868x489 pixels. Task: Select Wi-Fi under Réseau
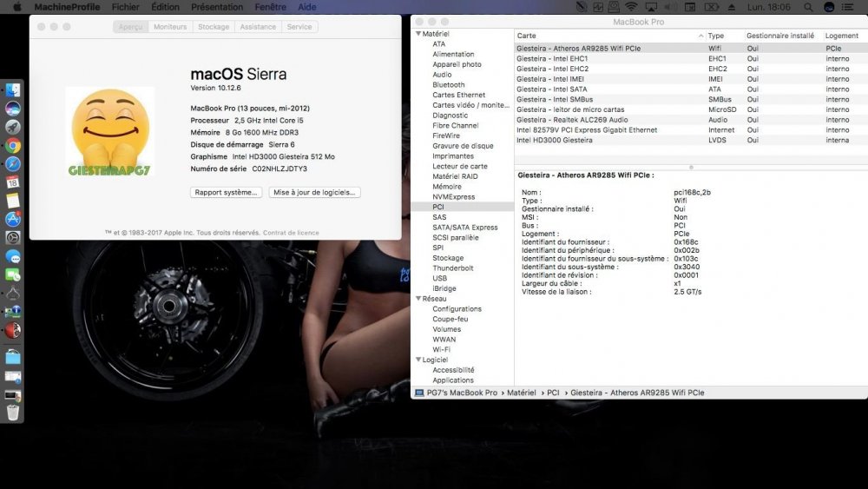pyautogui.click(x=441, y=349)
